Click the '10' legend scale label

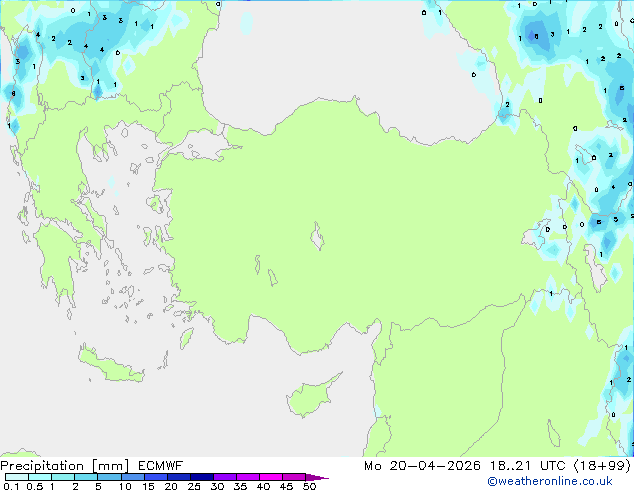[x=125, y=486]
